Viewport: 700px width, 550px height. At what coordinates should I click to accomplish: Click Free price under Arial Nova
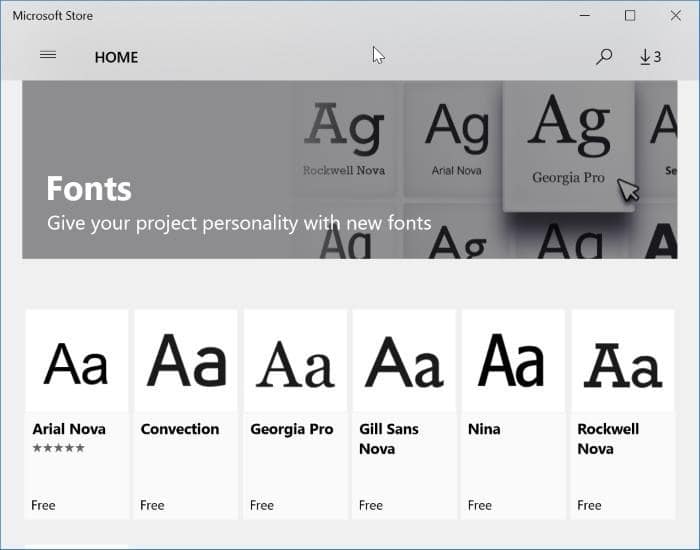[x=43, y=505]
